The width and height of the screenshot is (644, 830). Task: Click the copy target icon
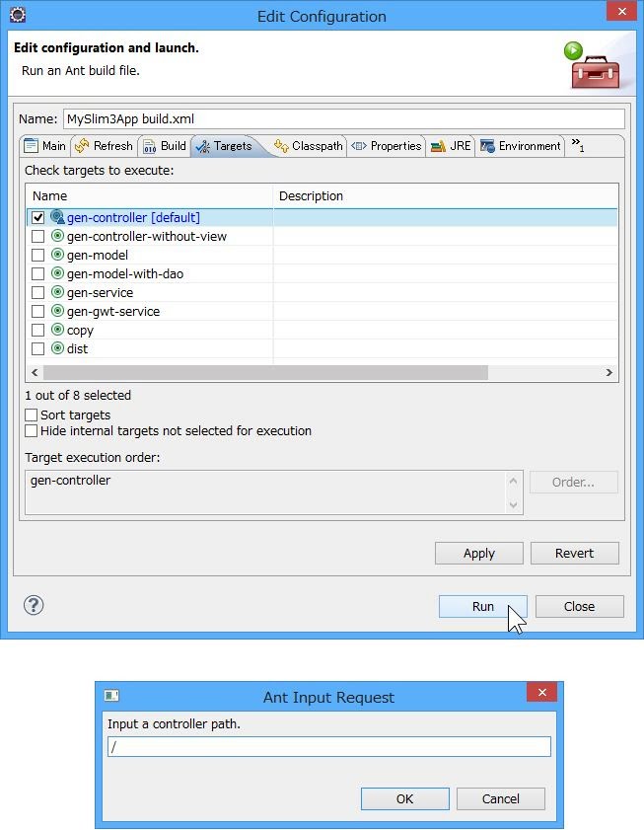(57, 330)
